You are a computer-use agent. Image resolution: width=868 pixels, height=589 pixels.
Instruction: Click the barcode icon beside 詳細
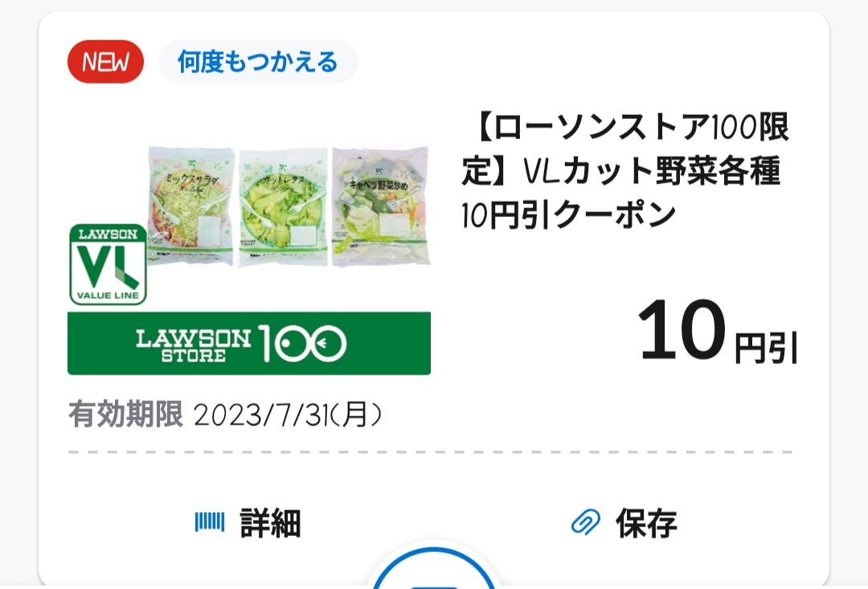coord(210,523)
